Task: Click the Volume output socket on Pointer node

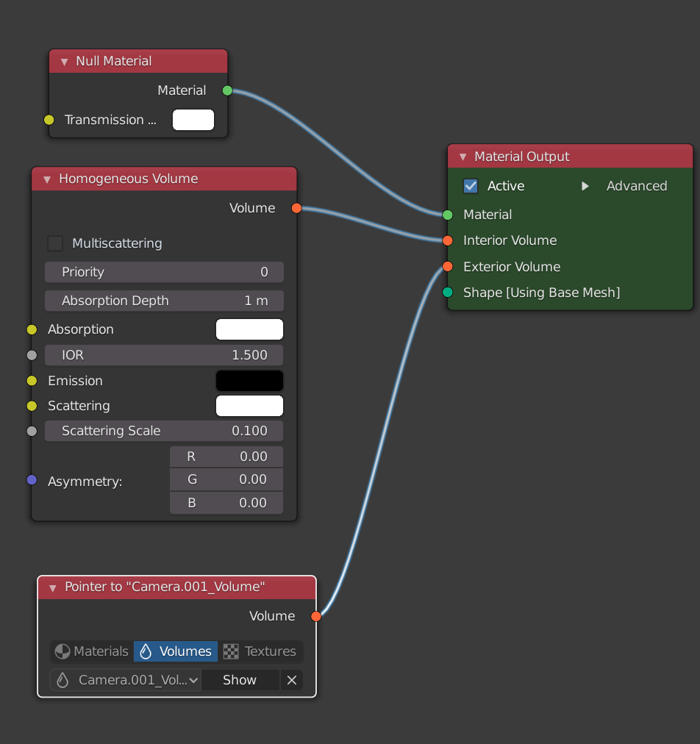Action: [x=316, y=616]
